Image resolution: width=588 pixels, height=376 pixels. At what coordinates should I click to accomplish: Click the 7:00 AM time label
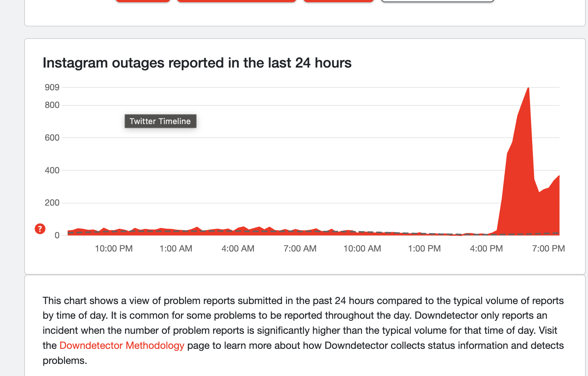(300, 249)
